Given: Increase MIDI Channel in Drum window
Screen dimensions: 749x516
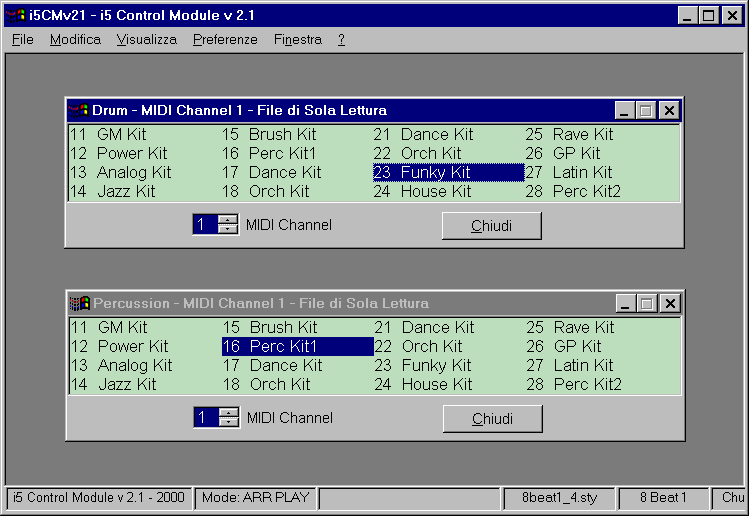Looking at the screenshot, I should pyautogui.click(x=228, y=220).
